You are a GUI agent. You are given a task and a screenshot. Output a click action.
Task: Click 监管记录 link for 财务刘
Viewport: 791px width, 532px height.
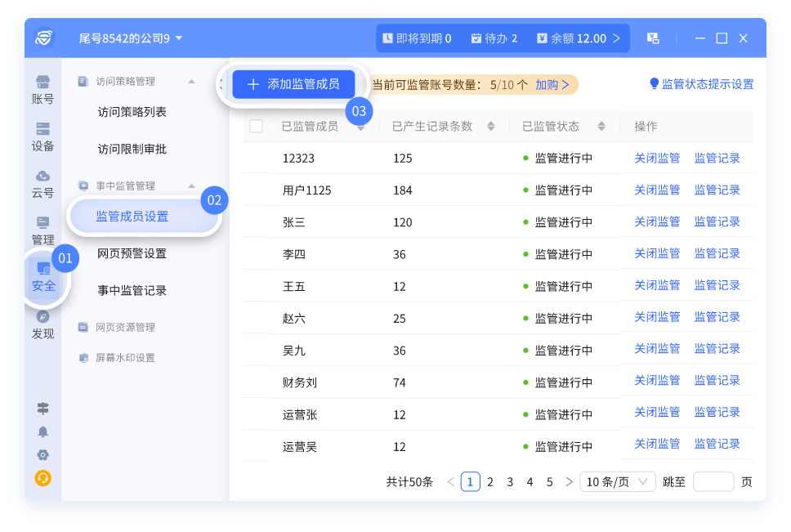pos(717,380)
